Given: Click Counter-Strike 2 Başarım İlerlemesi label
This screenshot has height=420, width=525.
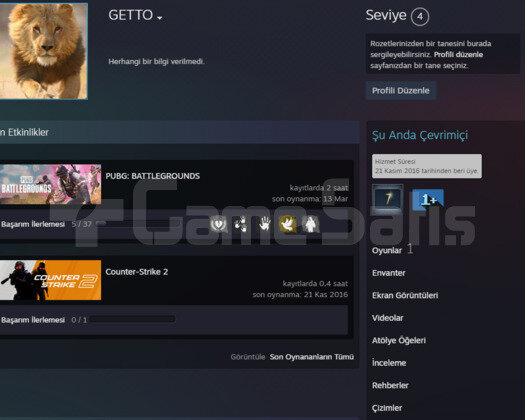Looking at the screenshot, I should point(33,320).
